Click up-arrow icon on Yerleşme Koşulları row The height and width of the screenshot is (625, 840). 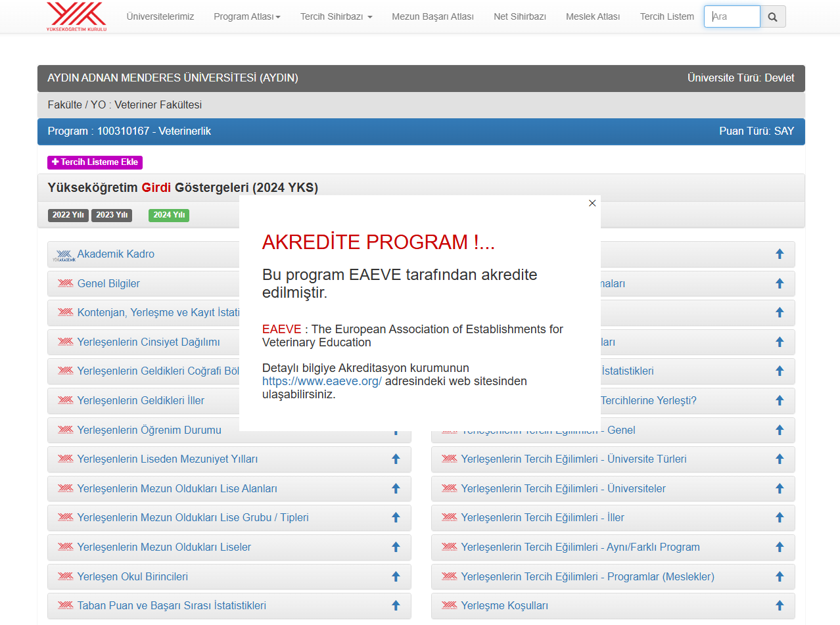pos(780,605)
